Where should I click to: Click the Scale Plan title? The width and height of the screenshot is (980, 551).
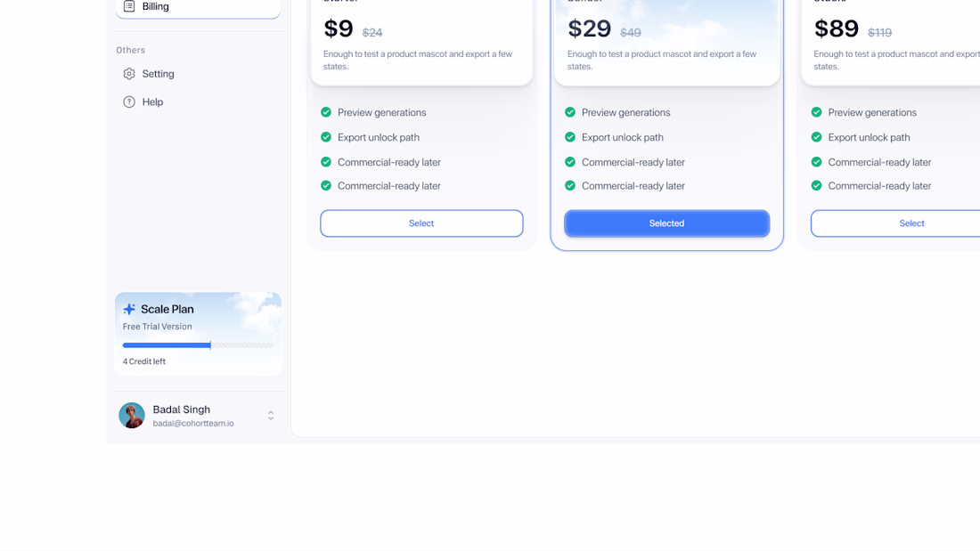point(167,309)
